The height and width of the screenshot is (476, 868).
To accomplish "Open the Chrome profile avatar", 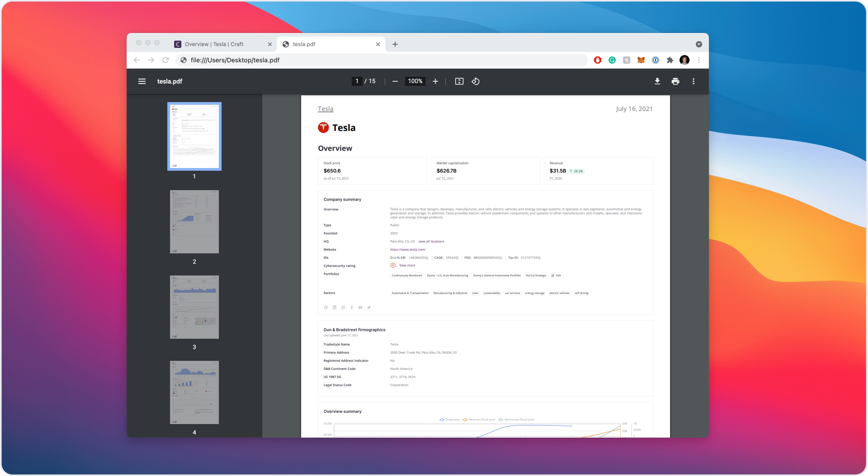I will point(684,60).
